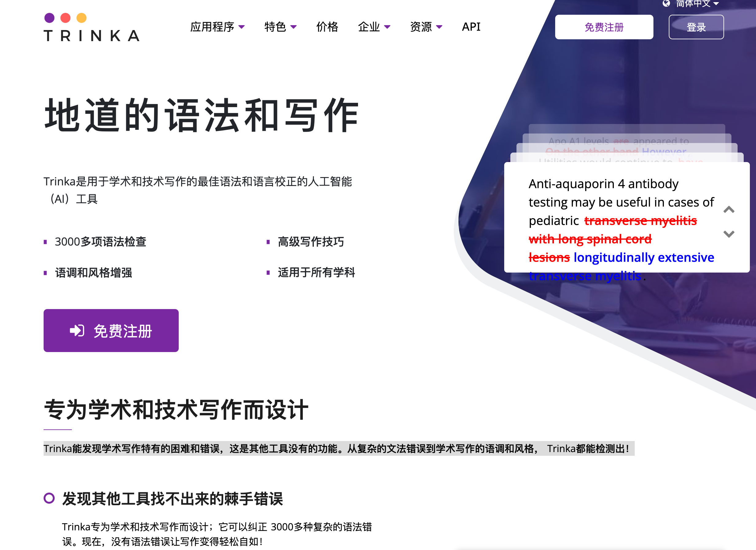
Task: Click the 语调和风格增强 bullet text
Action: point(93,273)
